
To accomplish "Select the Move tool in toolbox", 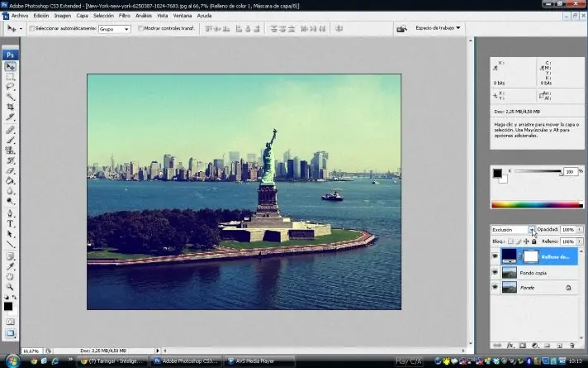I will pos(11,66).
